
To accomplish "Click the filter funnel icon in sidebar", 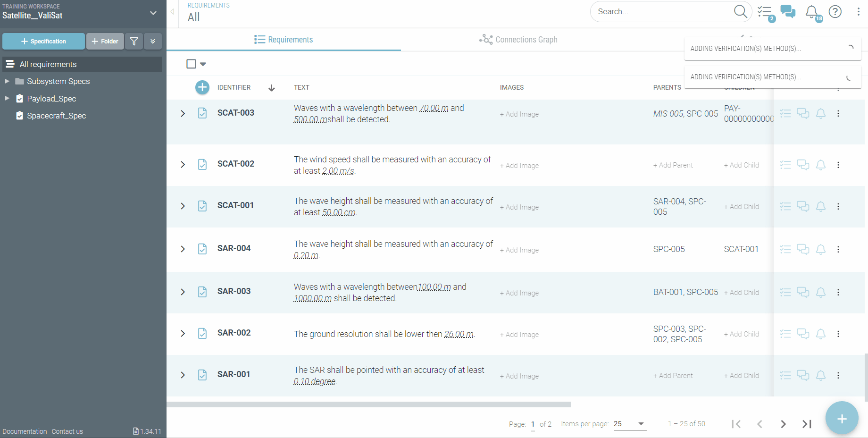I will pos(134,42).
